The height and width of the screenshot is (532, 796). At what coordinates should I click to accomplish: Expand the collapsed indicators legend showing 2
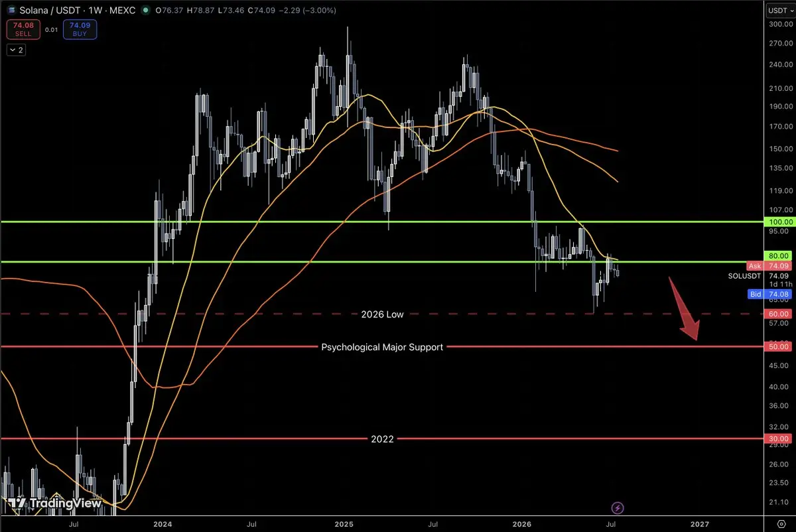16,50
